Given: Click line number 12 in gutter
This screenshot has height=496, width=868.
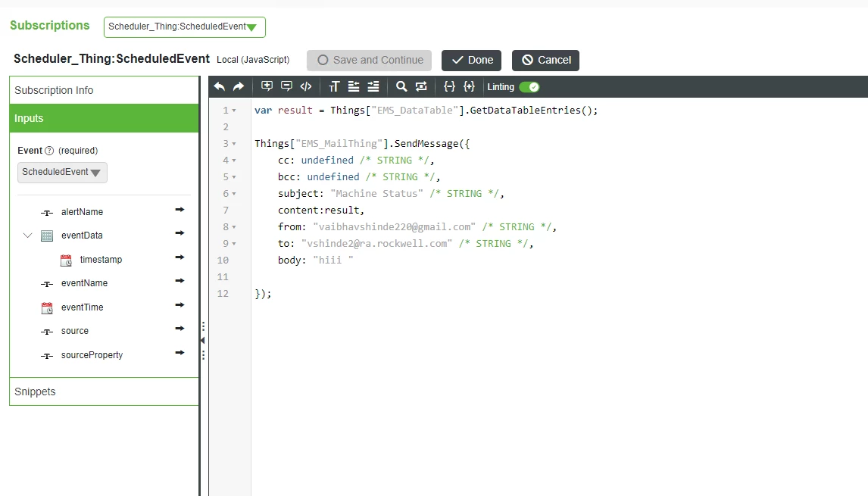Looking at the screenshot, I should pyautogui.click(x=223, y=293).
